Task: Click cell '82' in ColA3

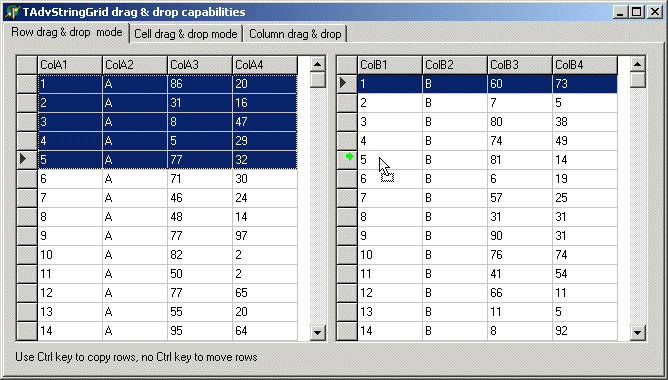Action: click(x=200, y=255)
